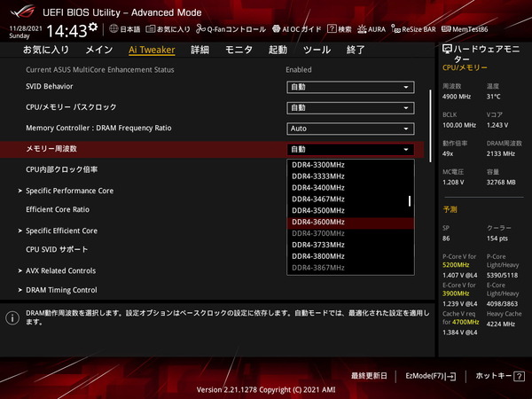
Task: Click the main settings page scrollbar
Action: click(431, 126)
